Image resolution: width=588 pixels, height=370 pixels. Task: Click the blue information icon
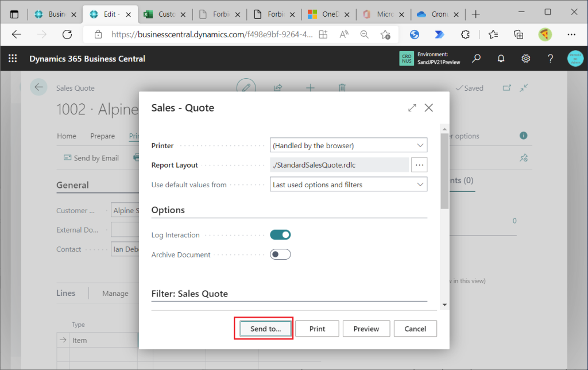[x=524, y=136]
